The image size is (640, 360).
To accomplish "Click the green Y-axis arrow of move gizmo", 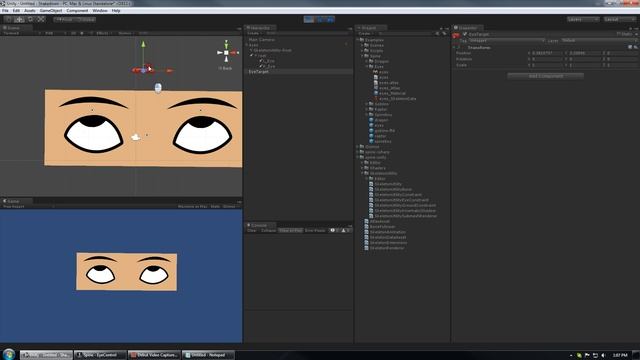I will (143, 44).
